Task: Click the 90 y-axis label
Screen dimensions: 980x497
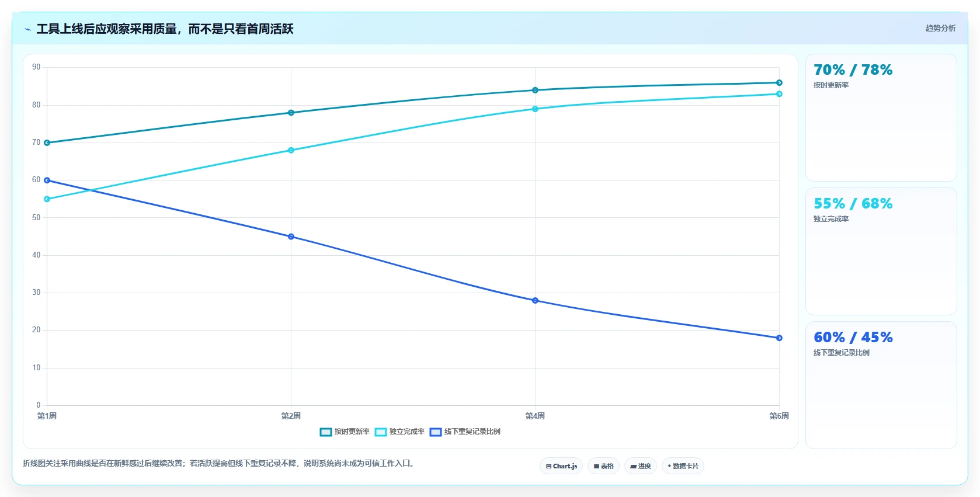Action: (36, 67)
